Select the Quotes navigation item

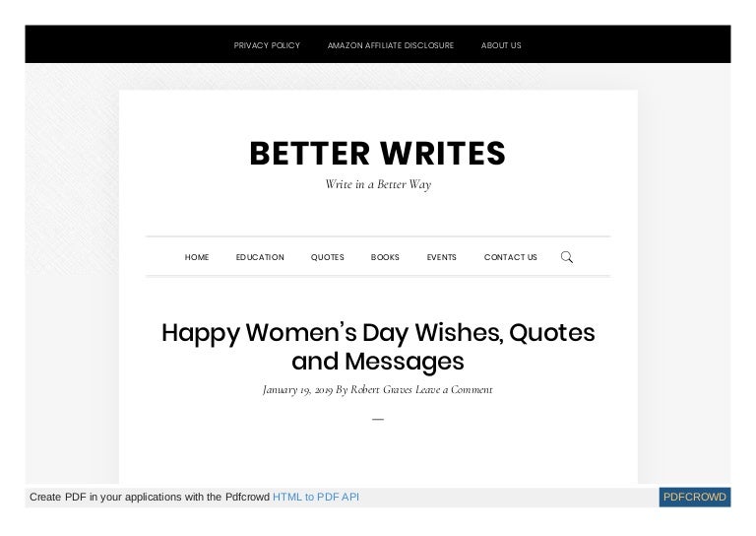click(328, 257)
